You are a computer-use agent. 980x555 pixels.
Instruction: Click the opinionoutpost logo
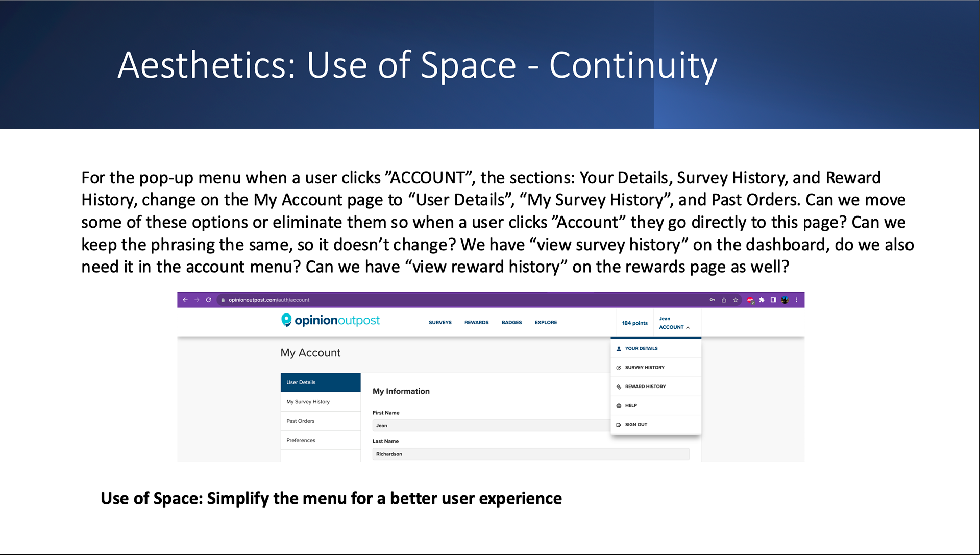tap(330, 320)
